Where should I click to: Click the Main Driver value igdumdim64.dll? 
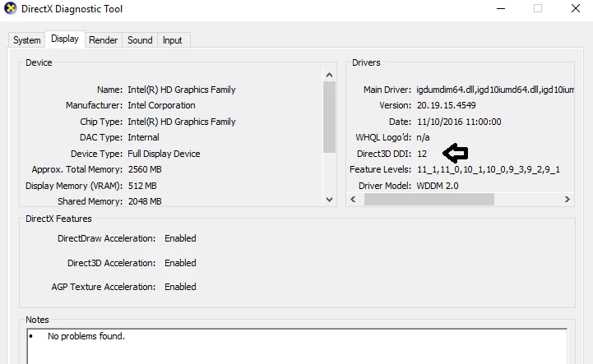point(495,90)
